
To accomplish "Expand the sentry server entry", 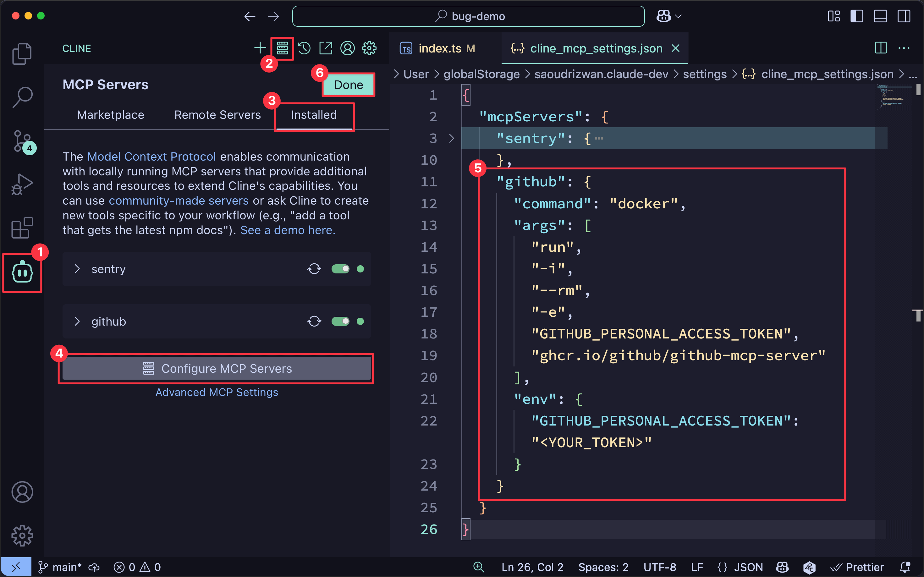I will 78,269.
